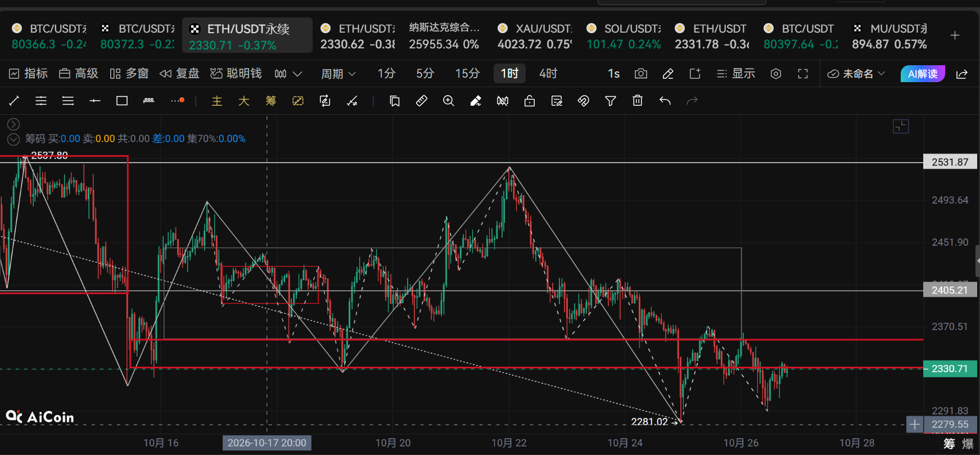
Task: Open the candlestick chart type dropdown
Action: (288, 74)
